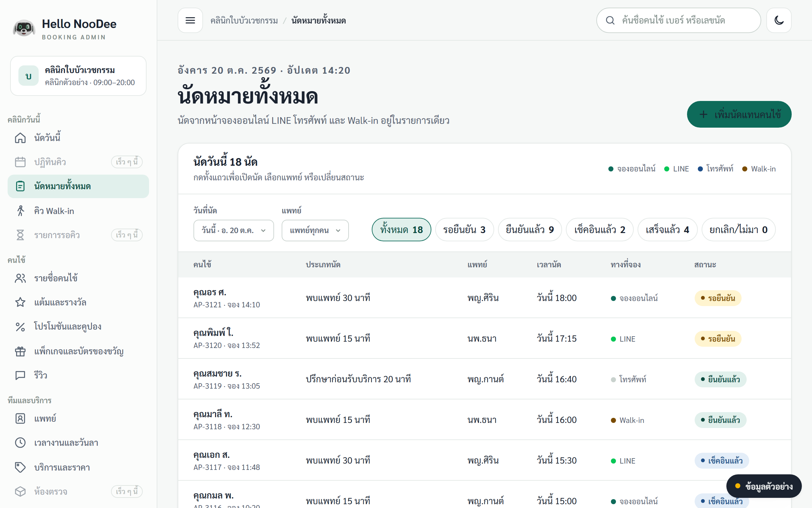Select ยกเลิก/ไม่มา 0 filter tab
Screen dimensions: 812x508
click(738, 230)
